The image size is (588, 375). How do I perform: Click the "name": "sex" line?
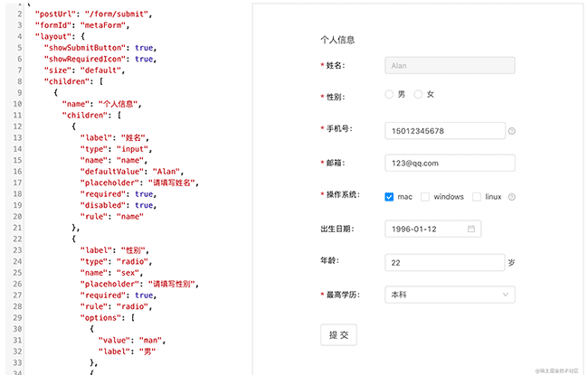pos(111,273)
